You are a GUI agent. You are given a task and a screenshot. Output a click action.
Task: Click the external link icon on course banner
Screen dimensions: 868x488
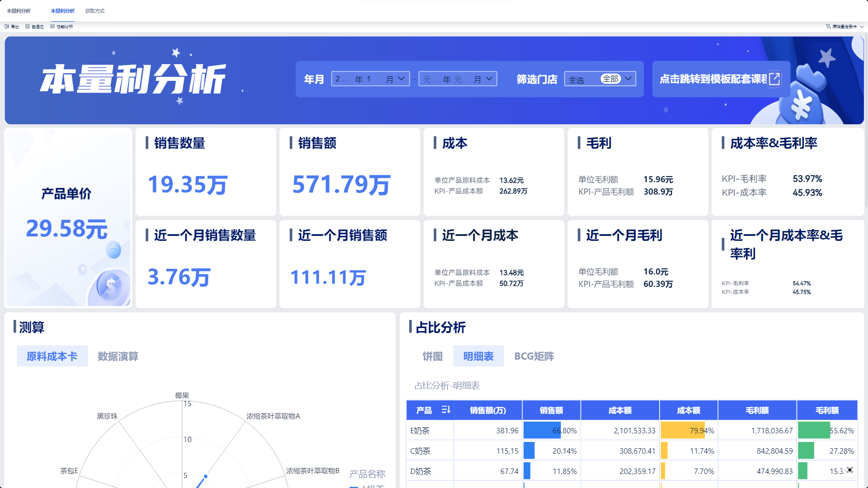774,79
